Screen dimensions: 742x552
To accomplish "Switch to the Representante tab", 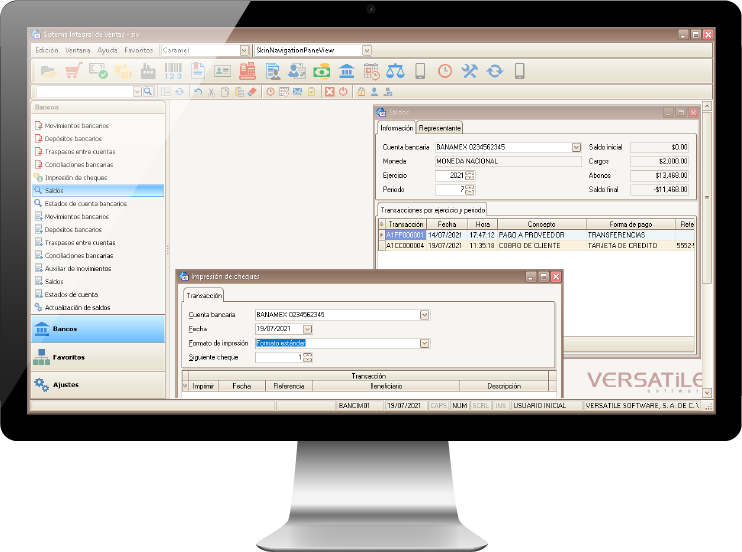I will point(439,128).
